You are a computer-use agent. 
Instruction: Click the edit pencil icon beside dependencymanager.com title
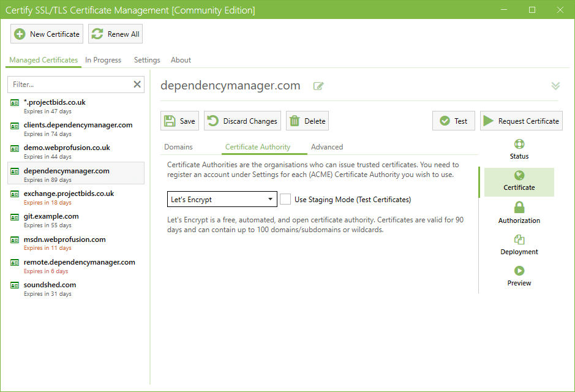(x=318, y=86)
